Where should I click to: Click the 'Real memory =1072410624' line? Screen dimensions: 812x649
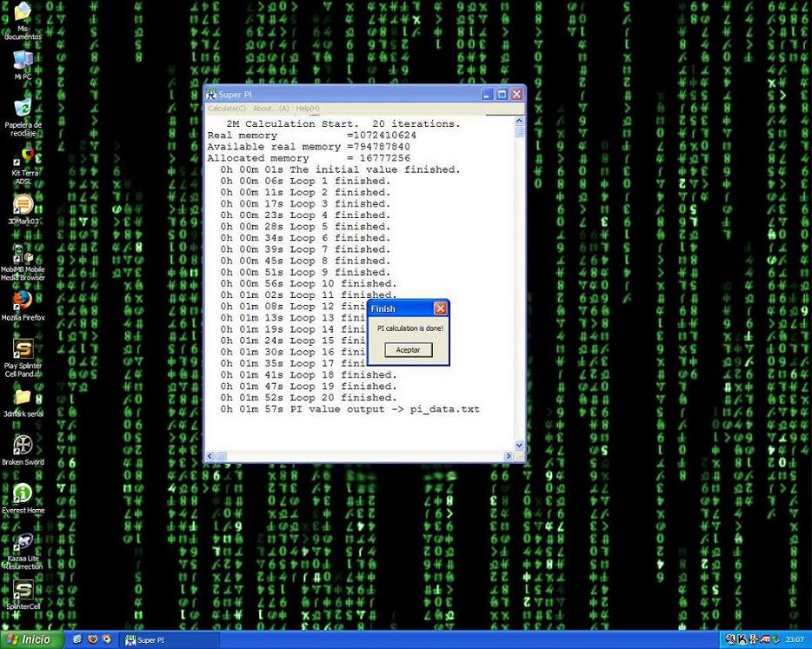click(x=311, y=135)
